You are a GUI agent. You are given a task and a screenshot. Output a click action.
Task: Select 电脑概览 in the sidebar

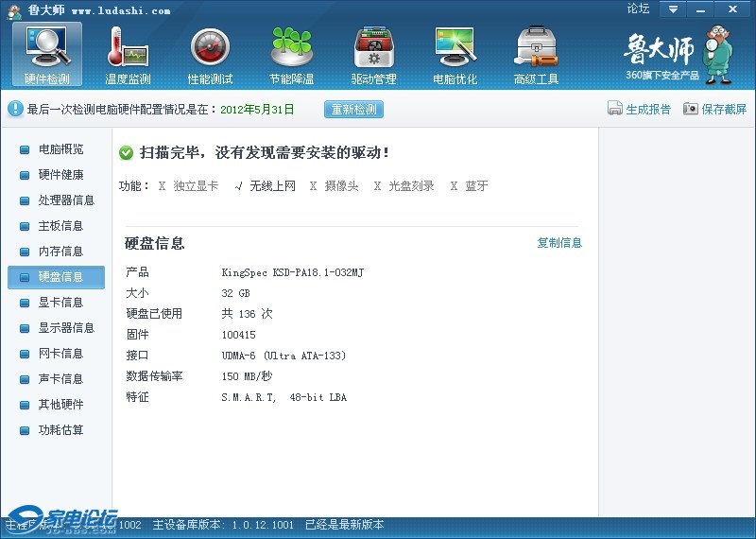[x=60, y=149]
